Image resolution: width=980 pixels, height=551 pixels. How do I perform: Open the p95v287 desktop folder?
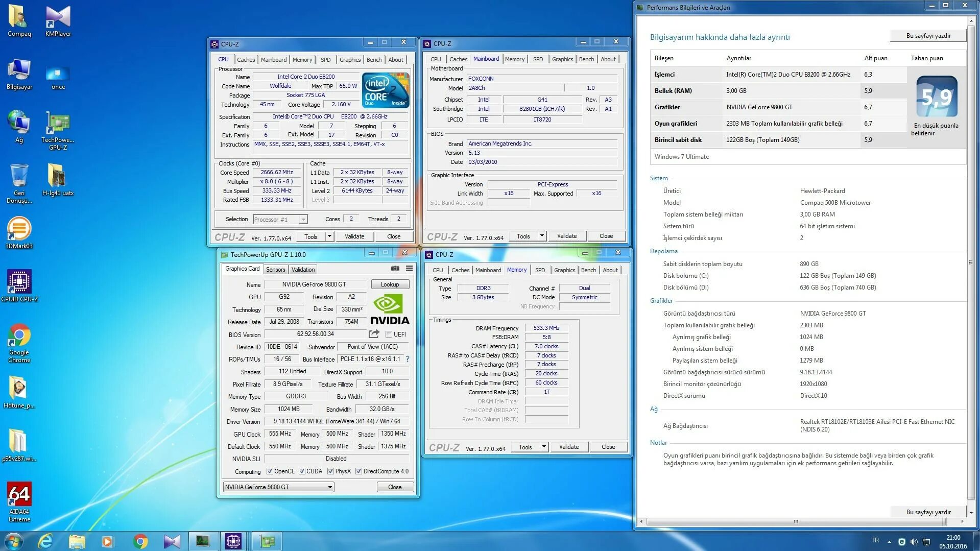click(x=19, y=445)
